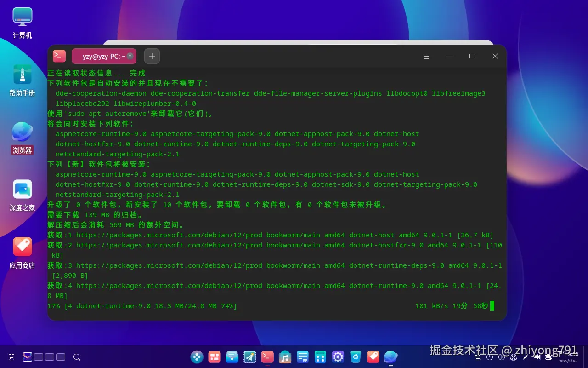Select the 浏览器 desktop icon
Viewport: 588px width, 368px height.
(22, 138)
